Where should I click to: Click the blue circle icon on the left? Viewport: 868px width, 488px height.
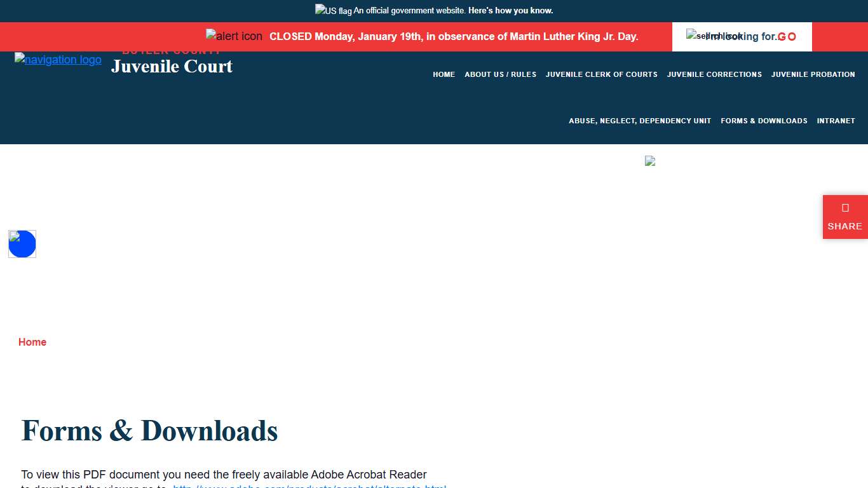pos(22,244)
